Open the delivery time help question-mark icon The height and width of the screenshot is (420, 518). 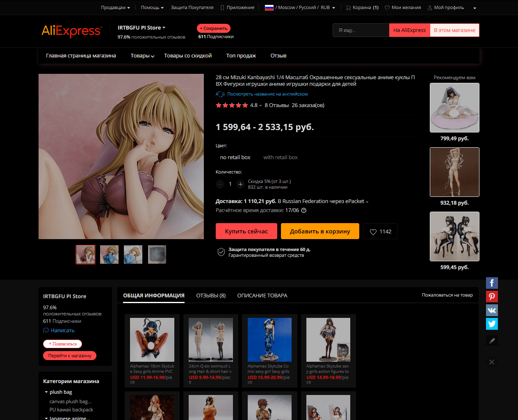pos(303,210)
